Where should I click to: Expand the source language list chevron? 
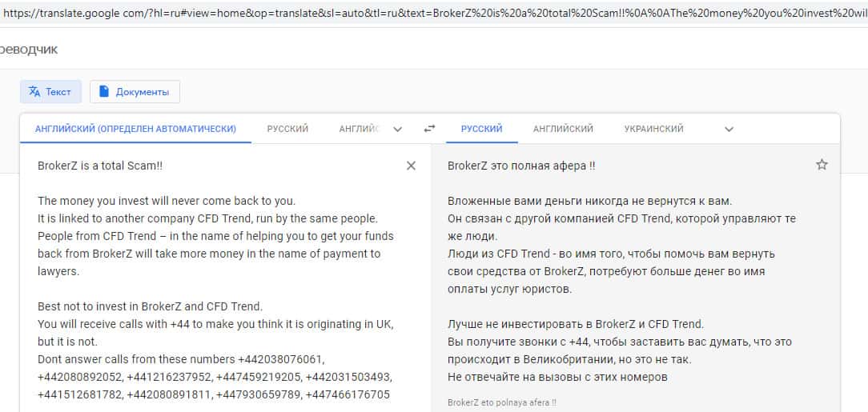pos(398,129)
